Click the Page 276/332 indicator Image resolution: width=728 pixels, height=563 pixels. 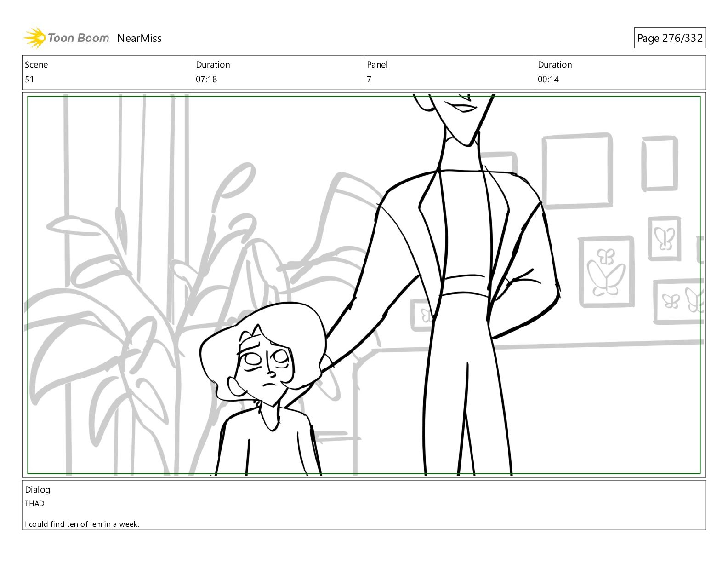(670, 38)
